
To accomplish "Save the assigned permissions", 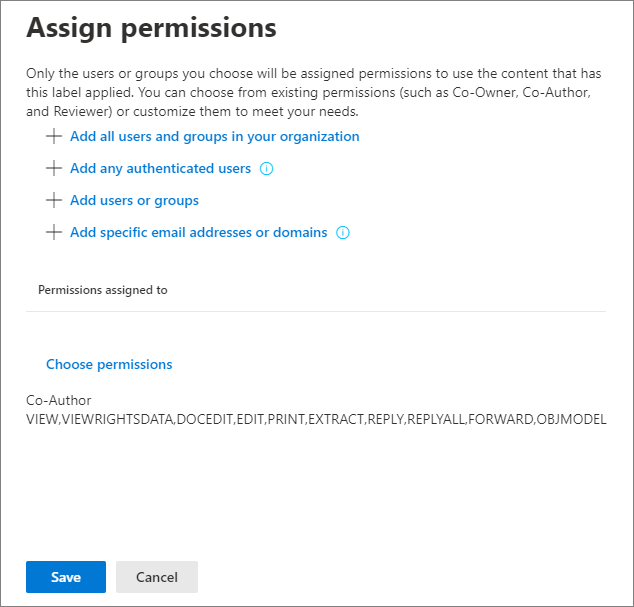I will pyautogui.click(x=66, y=577).
